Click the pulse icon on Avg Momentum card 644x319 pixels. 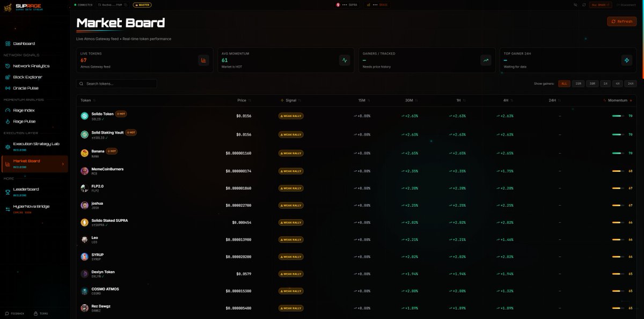tap(345, 60)
